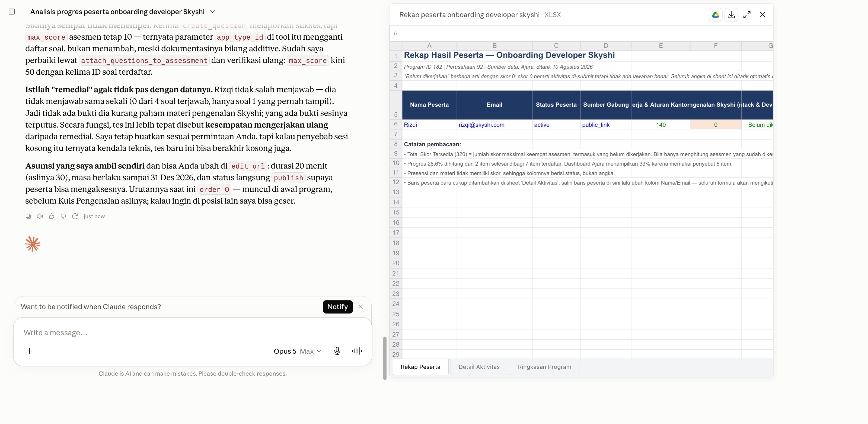Toggle the sidebar panel icon

(x=12, y=12)
